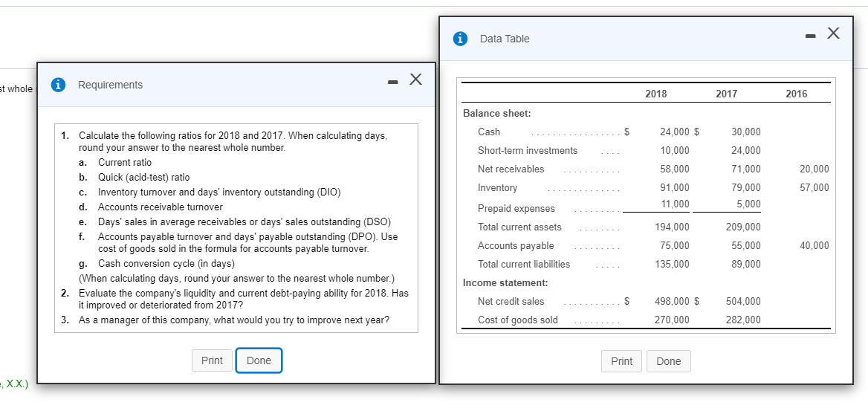Click the Total current assets label
Image resolution: width=868 pixels, height=411 pixels.
(x=519, y=227)
